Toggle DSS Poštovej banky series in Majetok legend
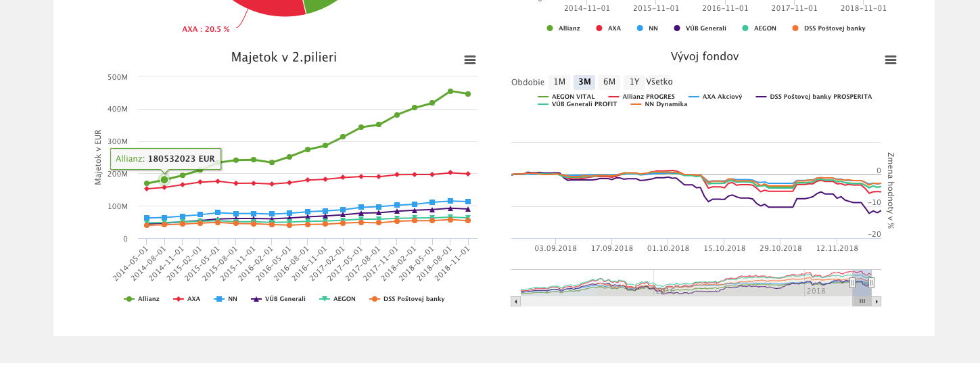 click(407, 298)
